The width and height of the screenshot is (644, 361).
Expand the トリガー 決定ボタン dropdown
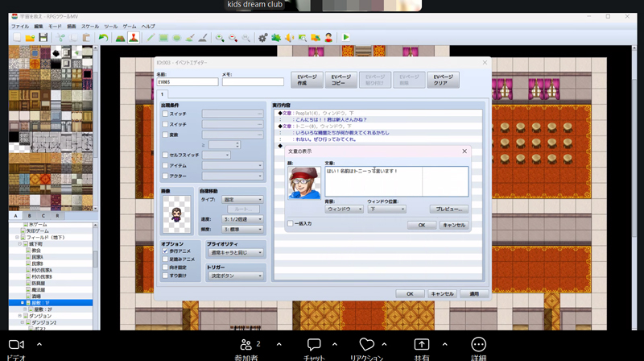point(234,276)
